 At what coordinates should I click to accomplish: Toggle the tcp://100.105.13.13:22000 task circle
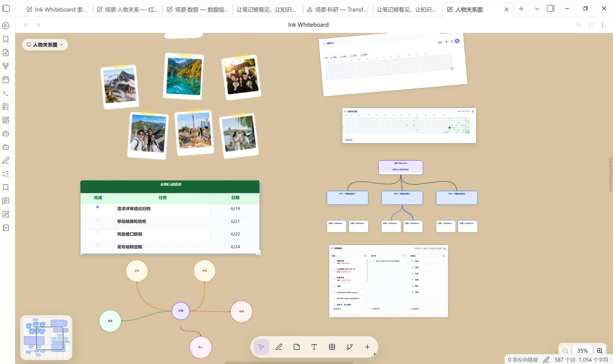(x=373, y=261)
